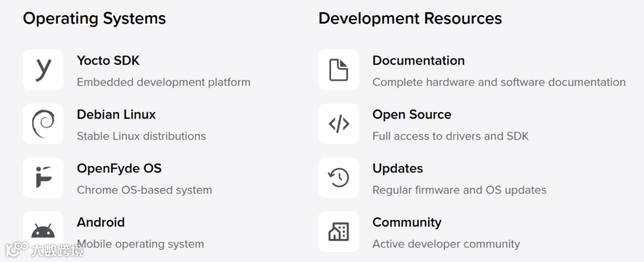
Task: Click 'Mobile operating system' description text
Action: pos(141,244)
